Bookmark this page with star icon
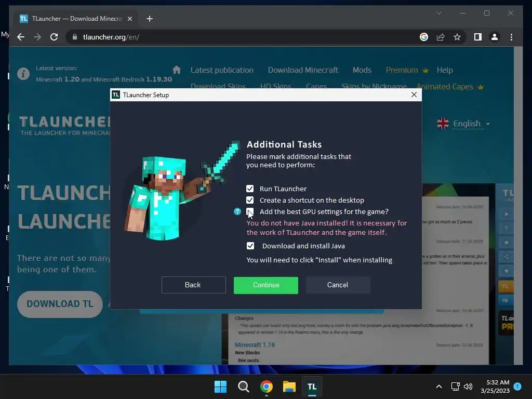Viewport: 532px width, 399px height. (457, 37)
